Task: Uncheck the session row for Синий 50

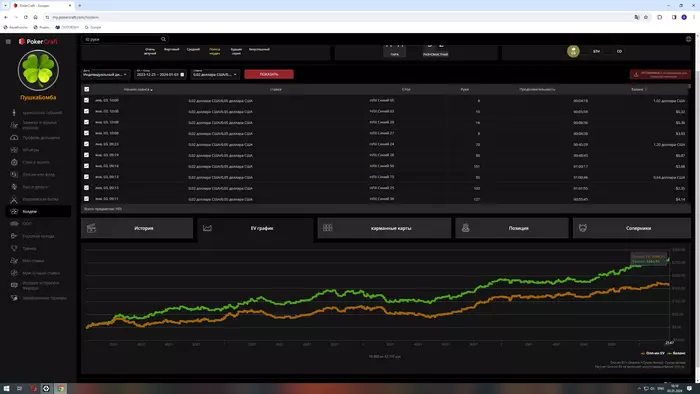Action: pyautogui.click(x=86, y=166)
